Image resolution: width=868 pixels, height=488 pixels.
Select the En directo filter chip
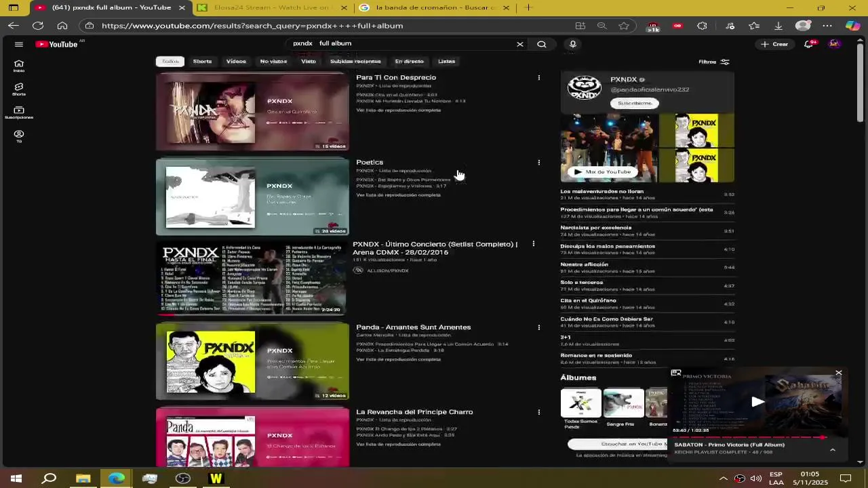(x=409, y=62)
